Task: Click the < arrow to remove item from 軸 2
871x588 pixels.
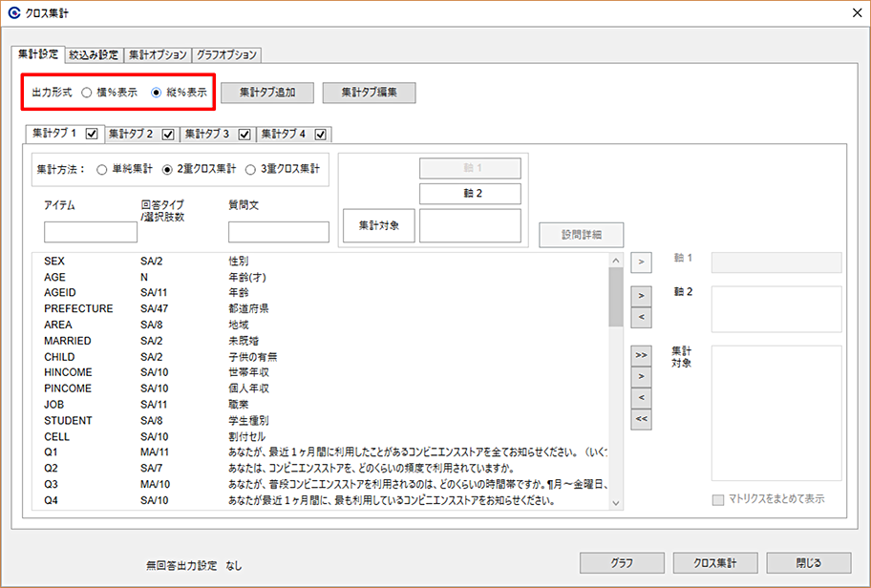Action: [x=641, y=317]
